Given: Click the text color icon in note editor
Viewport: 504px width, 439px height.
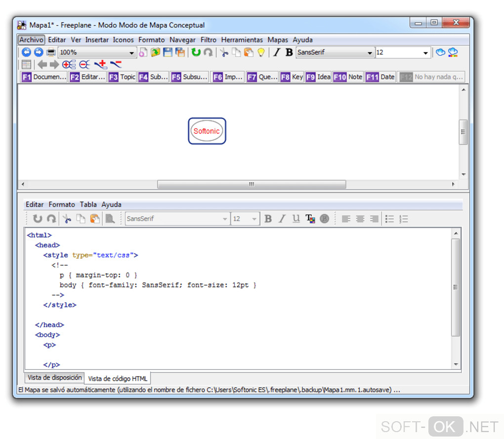Looking at the screenshot, I should (310, 219).
